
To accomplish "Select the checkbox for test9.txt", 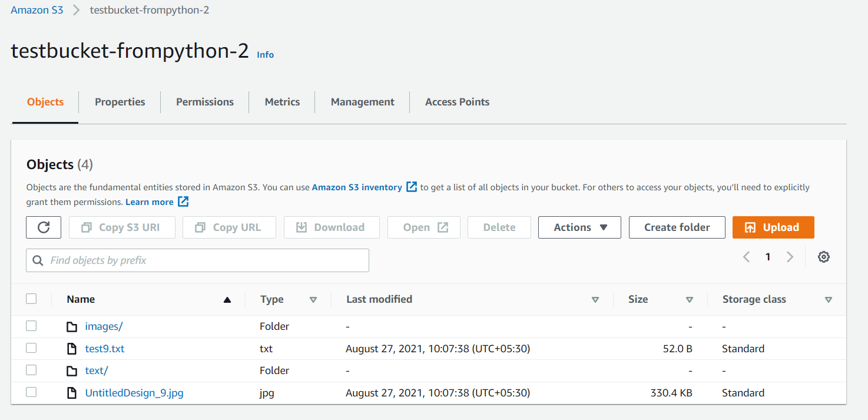I will [31, 348].
